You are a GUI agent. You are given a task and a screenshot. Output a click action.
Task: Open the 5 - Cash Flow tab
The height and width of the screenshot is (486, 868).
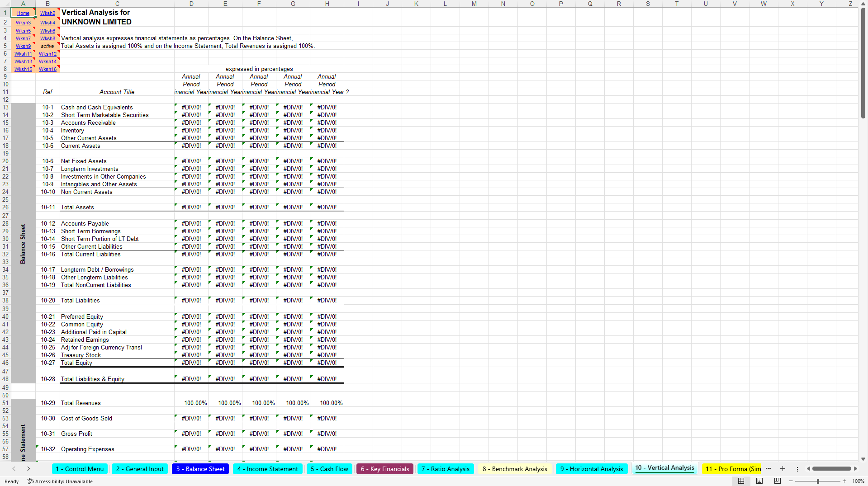point(329,469)
